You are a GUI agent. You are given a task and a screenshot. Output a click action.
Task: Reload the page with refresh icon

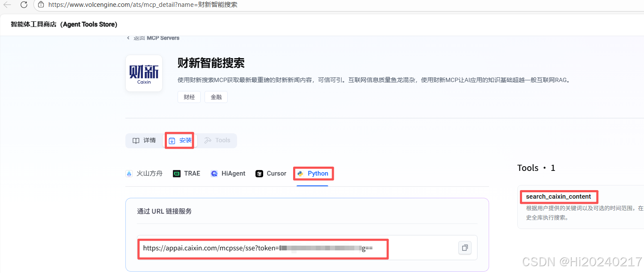coord(24,5)
